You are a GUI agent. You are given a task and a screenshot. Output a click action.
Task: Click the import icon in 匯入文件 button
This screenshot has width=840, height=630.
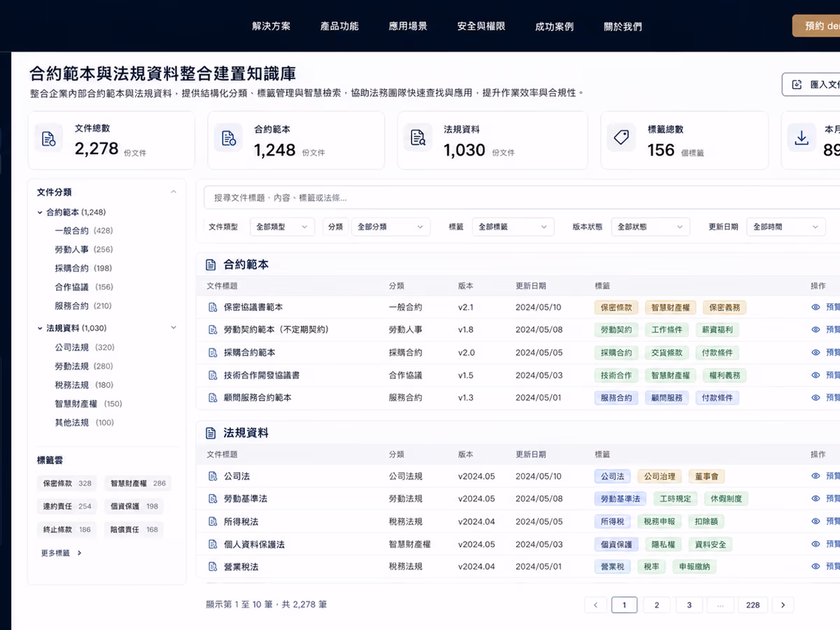tap(797, 85)
